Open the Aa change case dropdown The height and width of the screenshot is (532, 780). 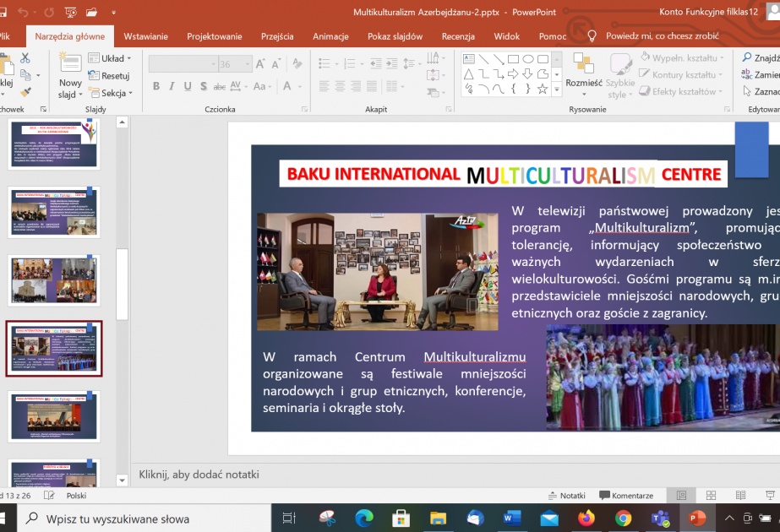pos(262,86)
